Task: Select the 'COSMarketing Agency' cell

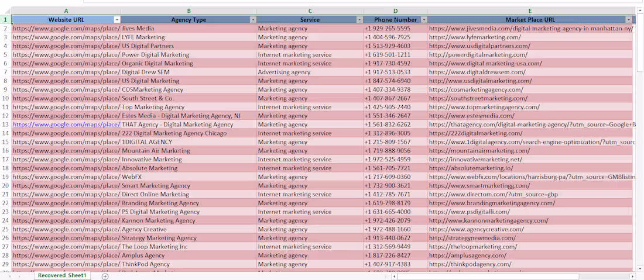Action: pos(189,90)
